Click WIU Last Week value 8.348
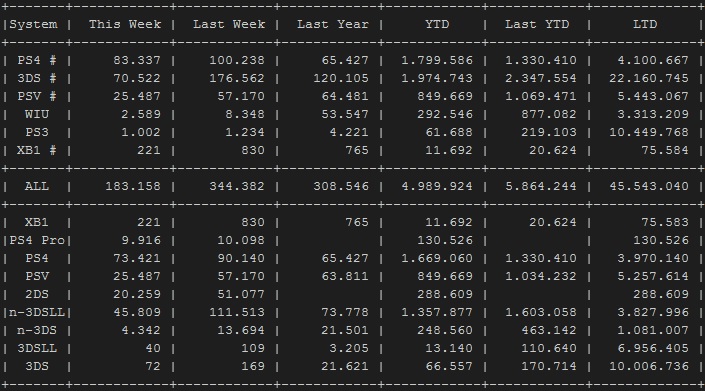The image size is (705, 391). (x=245, y=114)
